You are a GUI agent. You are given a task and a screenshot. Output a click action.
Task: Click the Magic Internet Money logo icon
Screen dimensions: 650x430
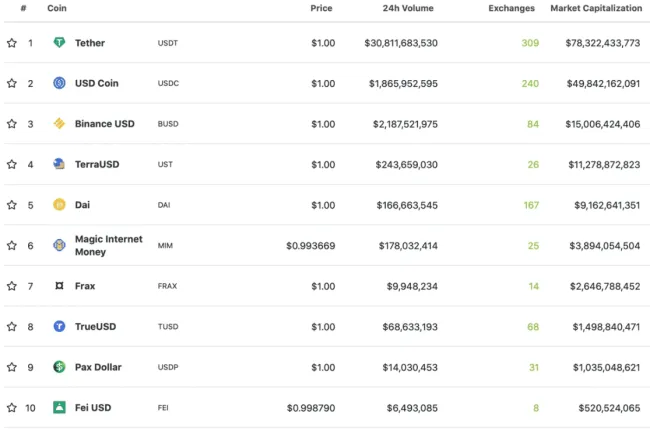point(59,245)
